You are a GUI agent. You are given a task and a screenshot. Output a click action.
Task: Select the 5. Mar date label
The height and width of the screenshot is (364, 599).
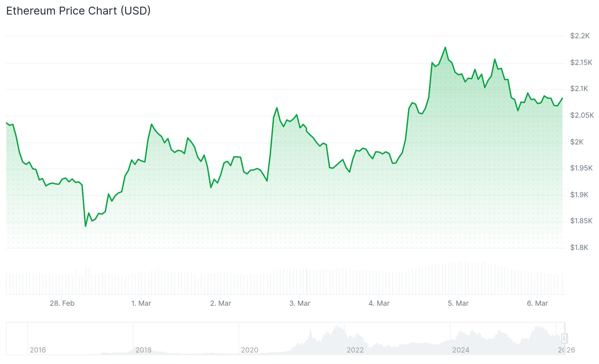tap(458, 303)
